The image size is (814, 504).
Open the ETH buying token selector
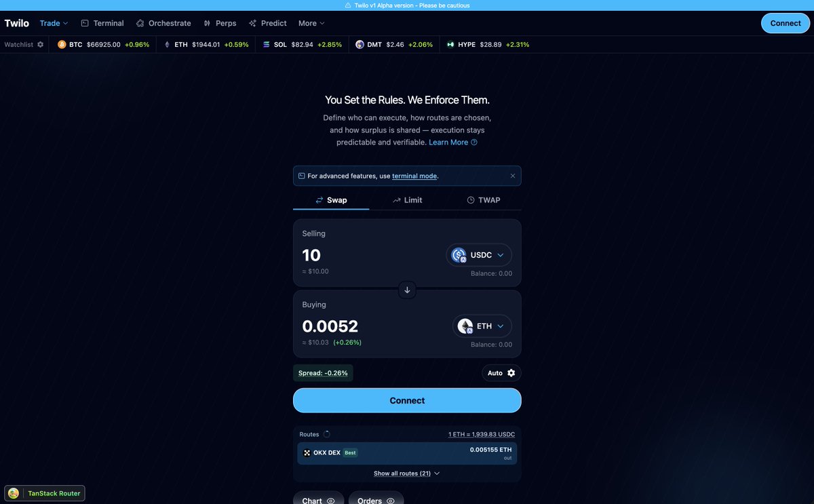pos(482,326)
